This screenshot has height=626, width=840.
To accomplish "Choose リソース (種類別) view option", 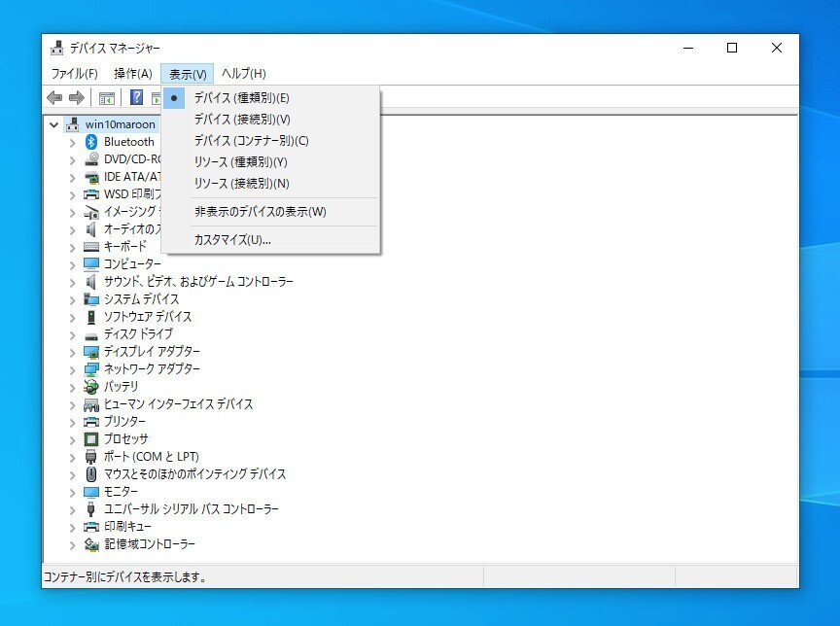I will point(240,162).
